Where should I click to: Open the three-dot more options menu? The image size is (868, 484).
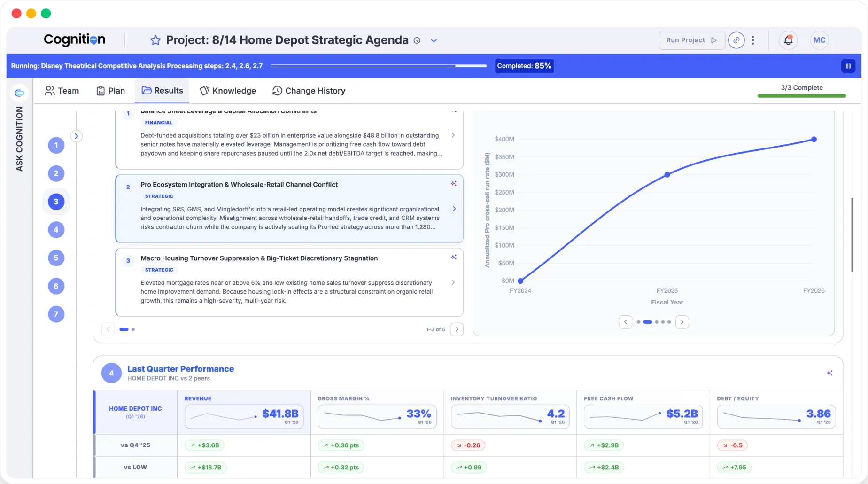753,40
